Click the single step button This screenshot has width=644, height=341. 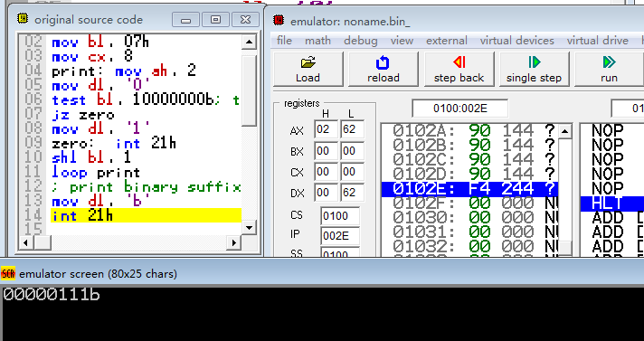(x=534, y=69)
